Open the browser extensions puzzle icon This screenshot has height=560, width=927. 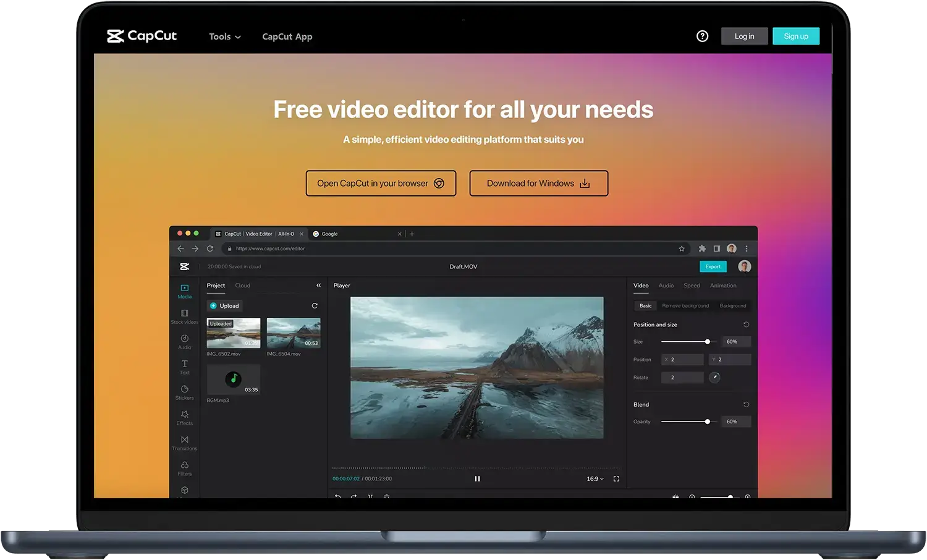click(x=702, y=248)
